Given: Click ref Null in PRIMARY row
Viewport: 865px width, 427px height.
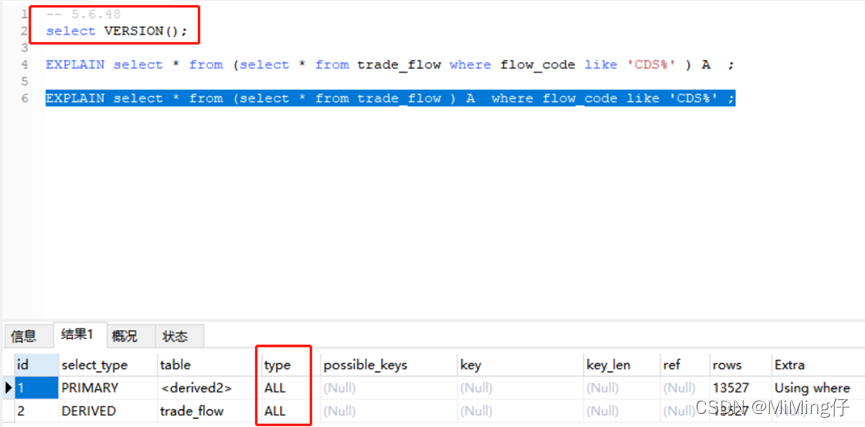Looking at the screenshot, I should click(x=684, y=388).
